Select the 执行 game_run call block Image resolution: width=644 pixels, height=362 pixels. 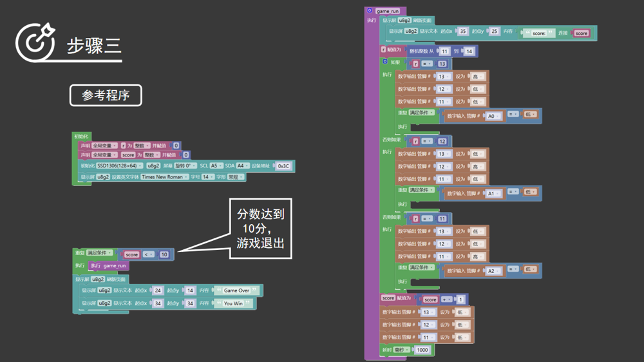coord(108,266)
